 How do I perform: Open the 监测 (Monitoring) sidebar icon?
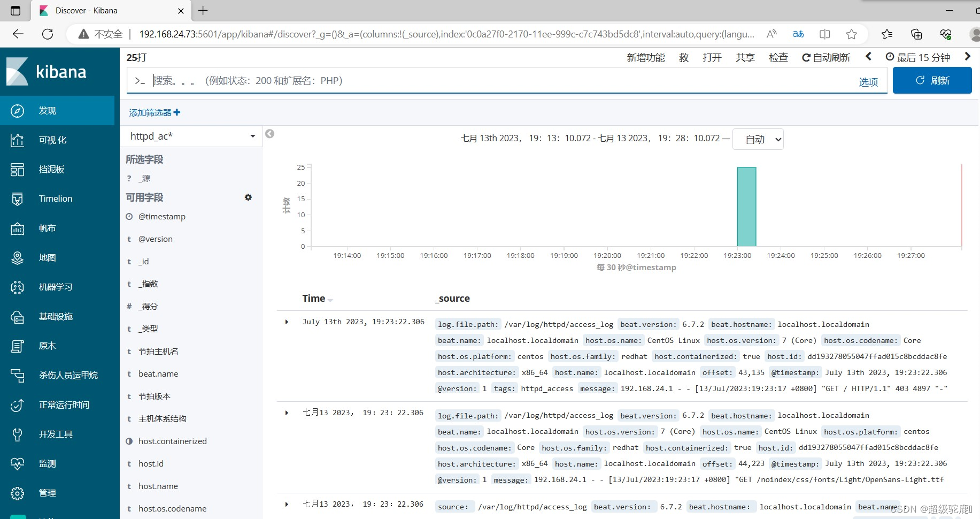coord(17,464)
